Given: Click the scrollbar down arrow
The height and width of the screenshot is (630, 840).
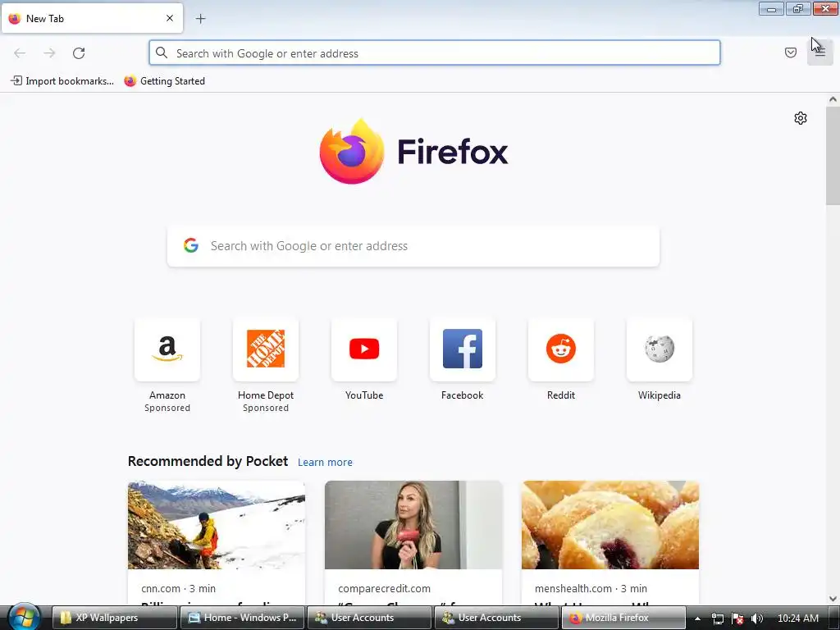Looking at the screenshot, I should tap(833, 598).
